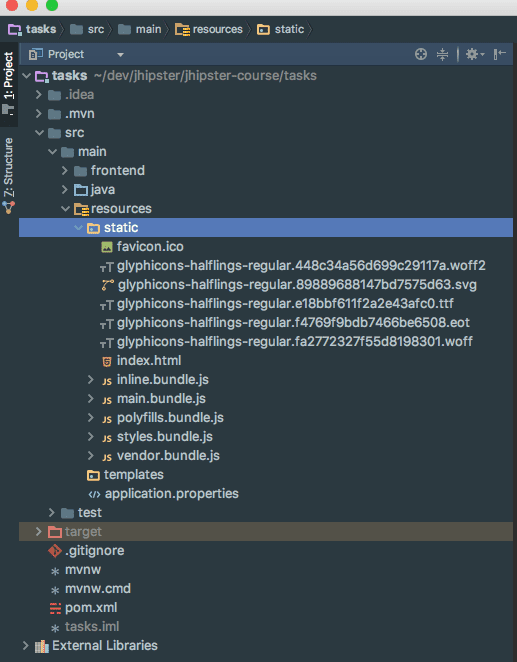Collapse the src folder arrow

click(39, 133)
